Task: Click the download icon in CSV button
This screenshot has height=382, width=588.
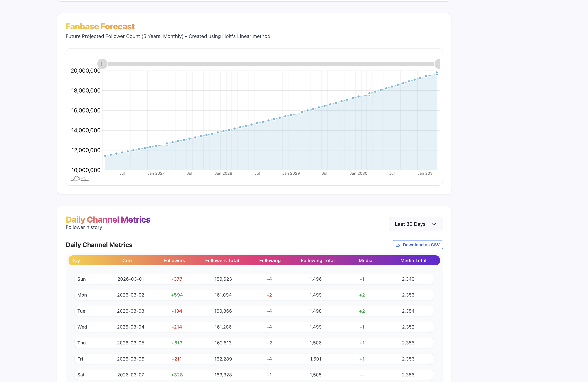Action: [398, 245]
